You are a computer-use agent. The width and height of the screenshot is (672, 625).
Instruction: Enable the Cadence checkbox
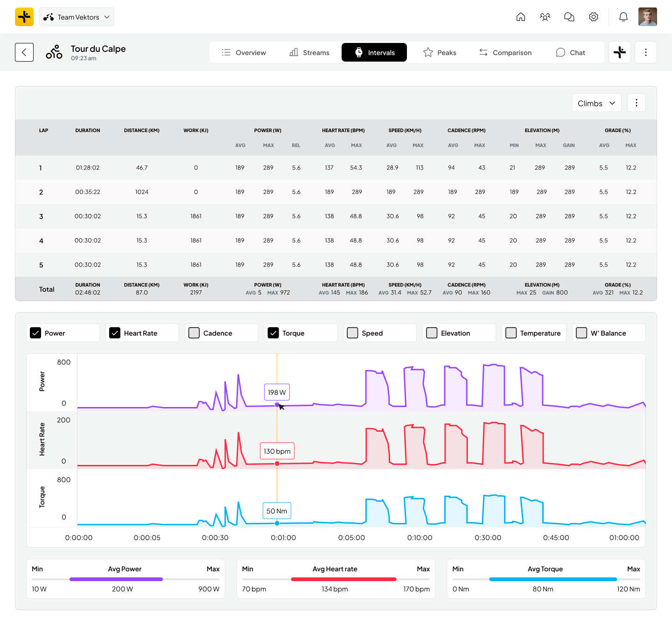pyautogui.click(x=194, y=333)
